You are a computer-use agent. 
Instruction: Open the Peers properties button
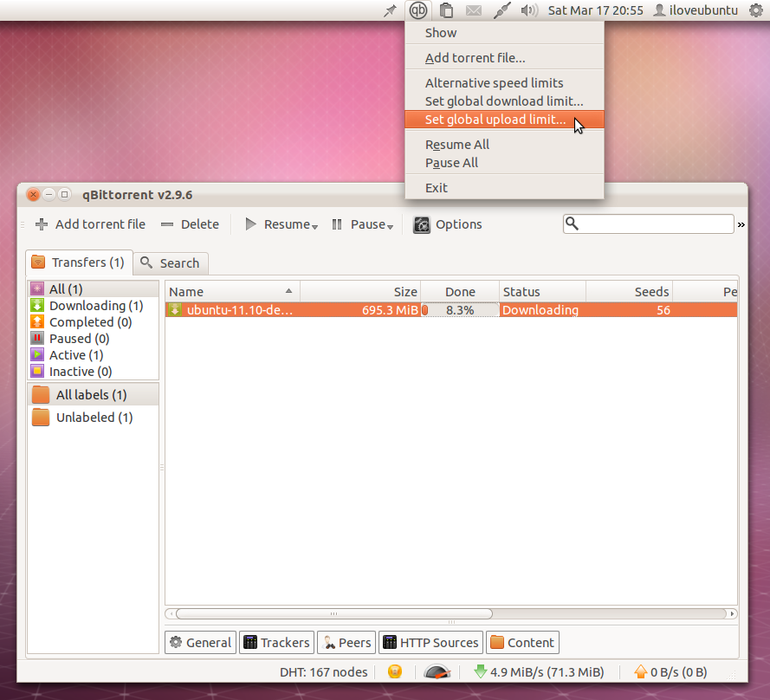click(346, 643)
